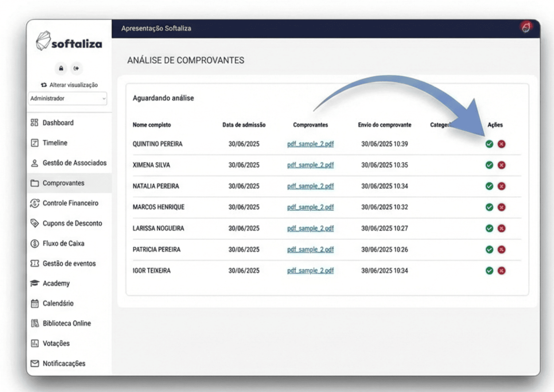Viewport: 554px width, 392px height.
Task: Reject Marcos Henrique's receipt with red X
Action: click(x=501, y=207)
